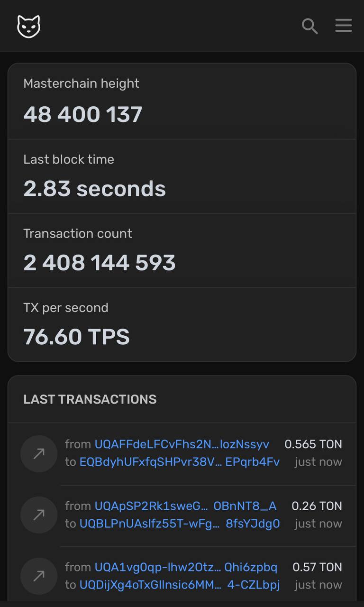The image size is (364, 607).
Task: Open recipient address UQBLPnUAslfz55T-wFg…8fsYJdg0
Action: tap(180, 524)
